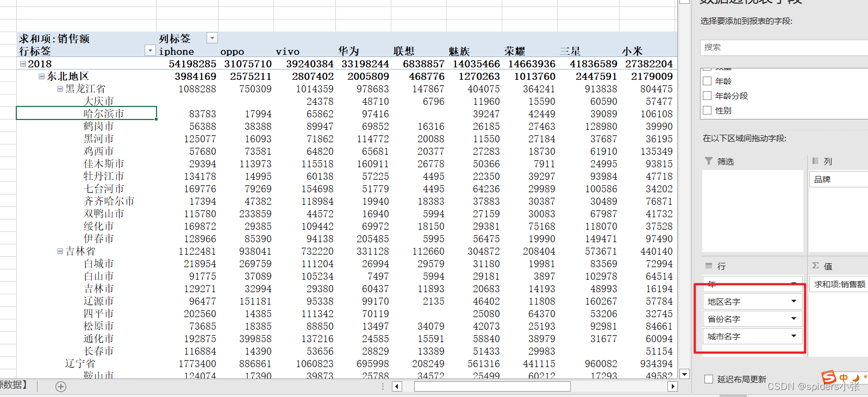Open the 地区名字 row field dropdown
The width and height of the screenshot is (868, 397).
(794, 301)
